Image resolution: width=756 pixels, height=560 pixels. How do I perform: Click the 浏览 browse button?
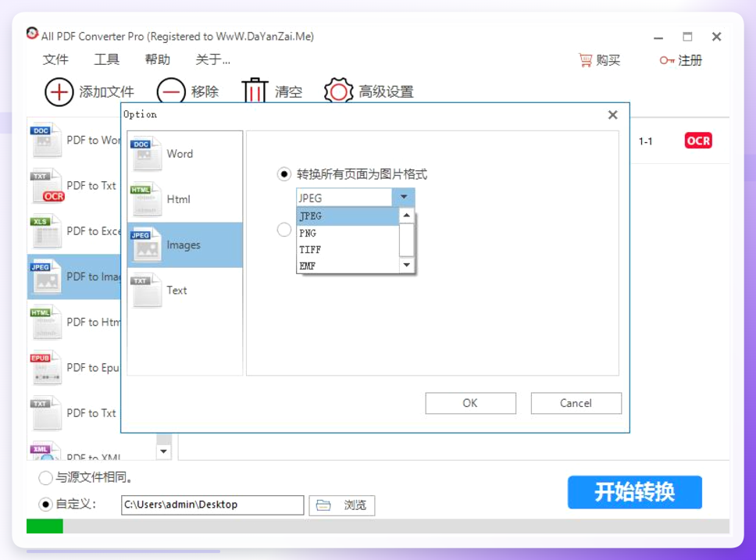tap(342, 505)
